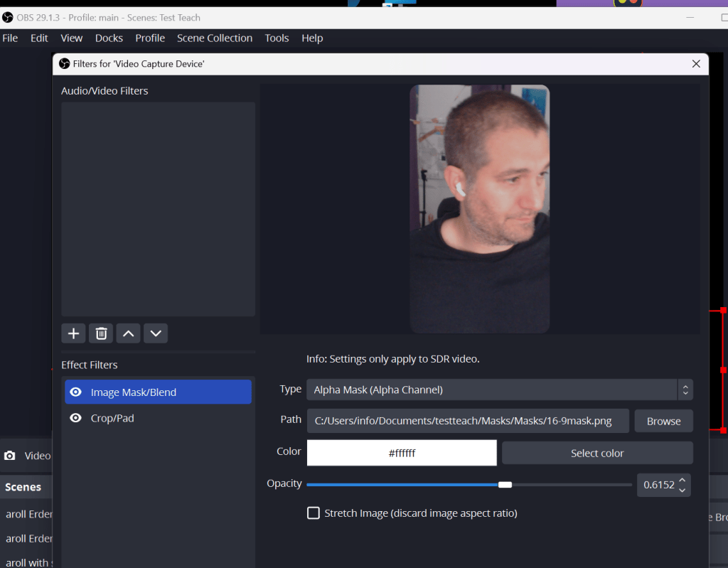
Task: Open the Select color dialog
Action: click(x=597, y=453)
